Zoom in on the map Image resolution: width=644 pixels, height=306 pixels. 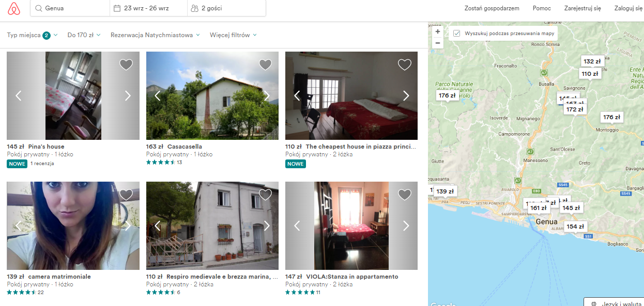pyautogui.click(x=438, y=31)
